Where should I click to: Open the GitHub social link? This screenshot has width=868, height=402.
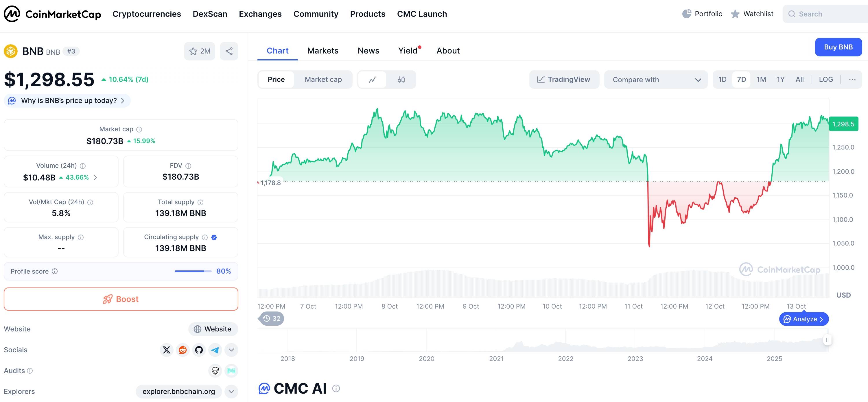pos(199,350)
